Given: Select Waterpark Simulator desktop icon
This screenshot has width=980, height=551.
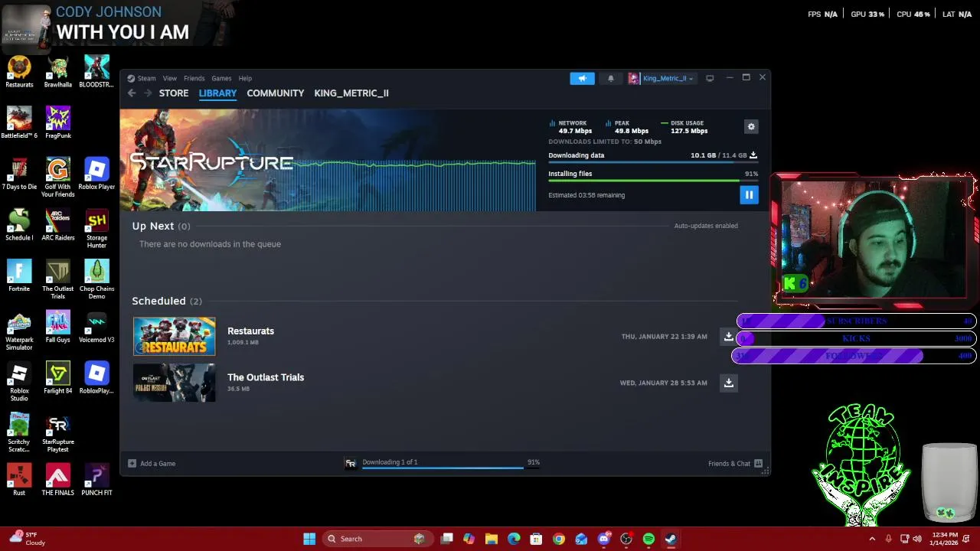Looking at the screenshot, I should click(x=19, y=331).
